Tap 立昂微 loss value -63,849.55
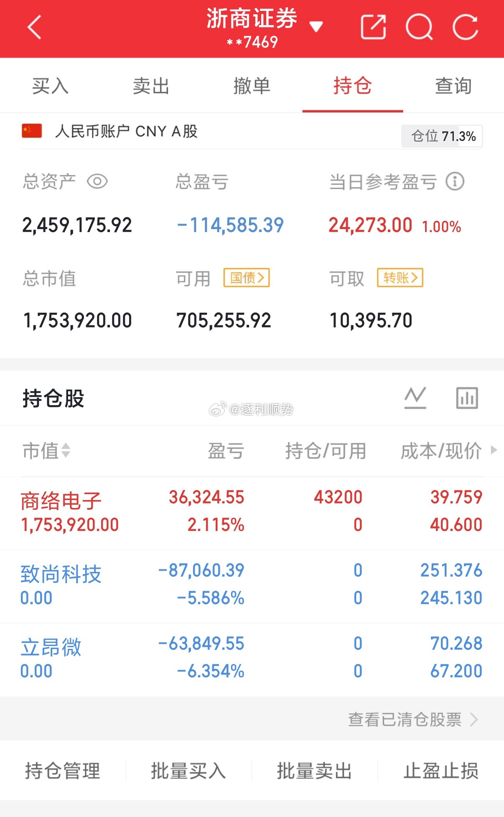Screen dimensions: 504x817 pos(201,643)
